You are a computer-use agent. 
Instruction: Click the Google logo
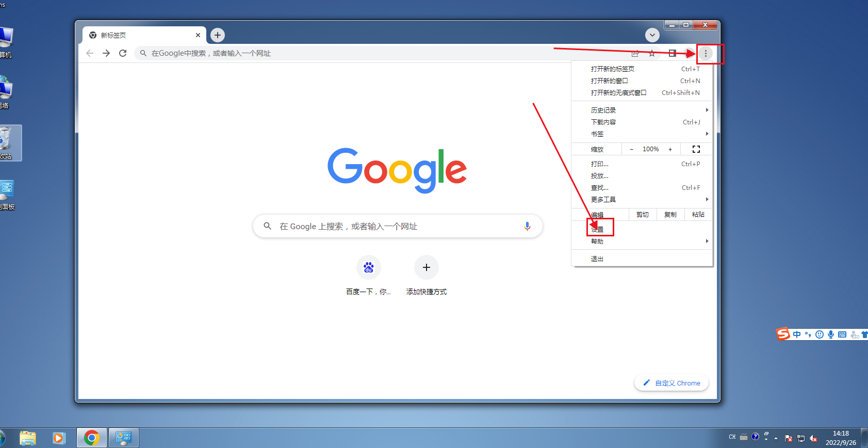[397, 170]
